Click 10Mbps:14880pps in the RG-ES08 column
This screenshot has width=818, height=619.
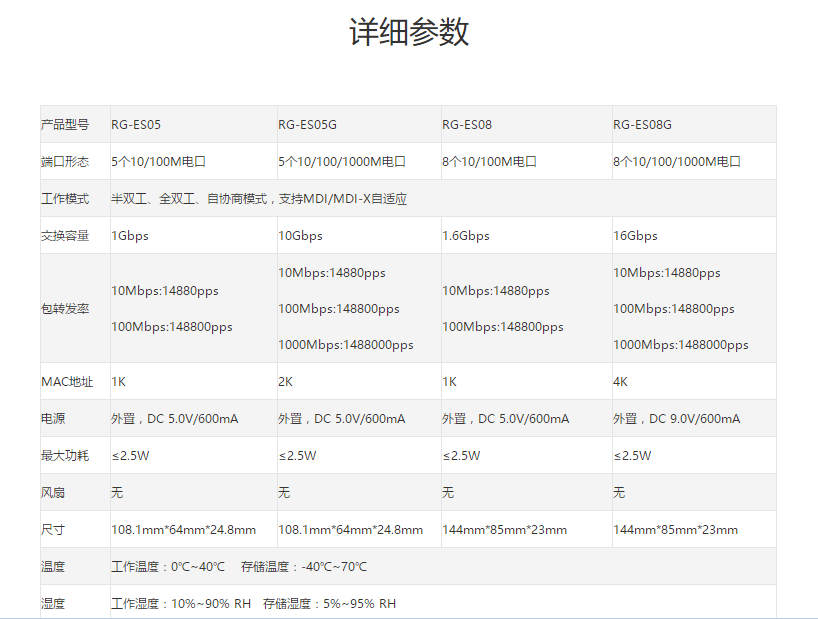[496, 291]
